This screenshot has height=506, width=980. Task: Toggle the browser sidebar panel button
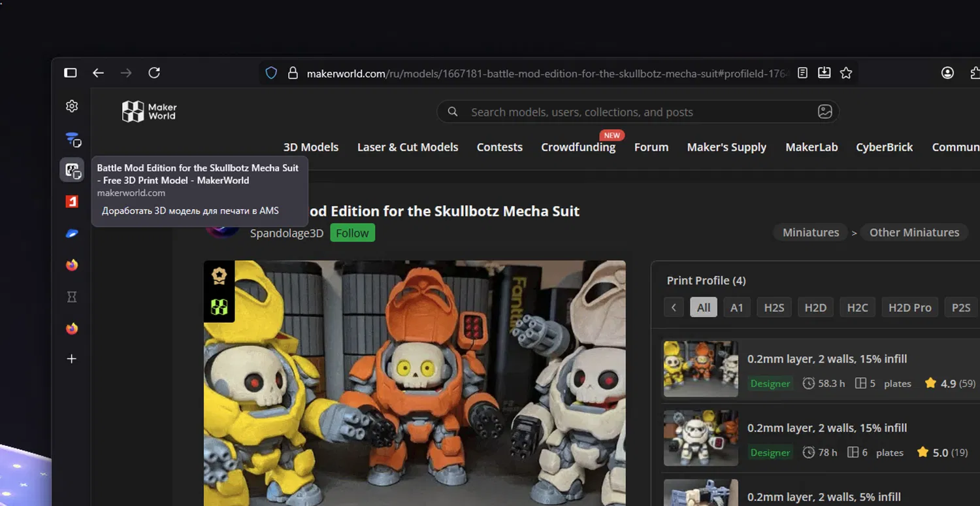[x=71, y=73]
